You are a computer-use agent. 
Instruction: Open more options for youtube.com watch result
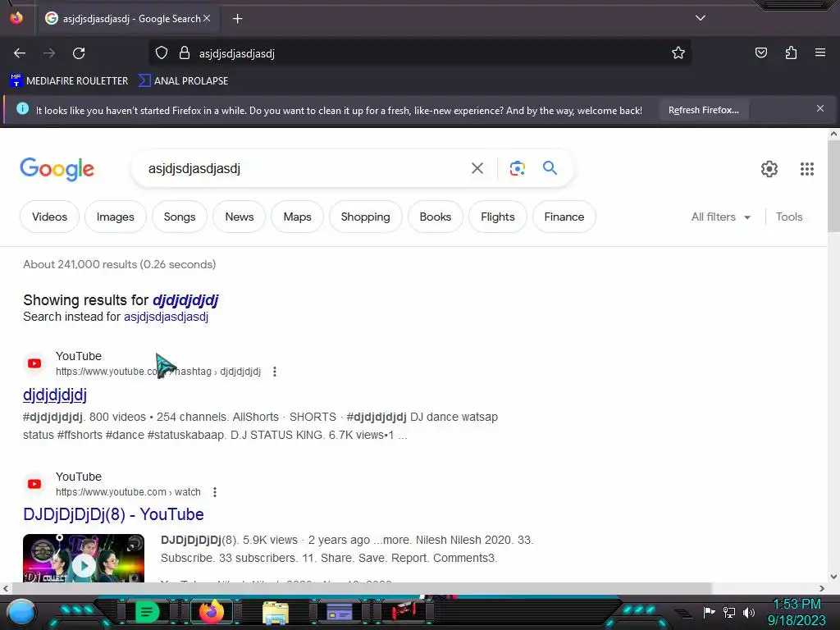click(x=214, y=492)
